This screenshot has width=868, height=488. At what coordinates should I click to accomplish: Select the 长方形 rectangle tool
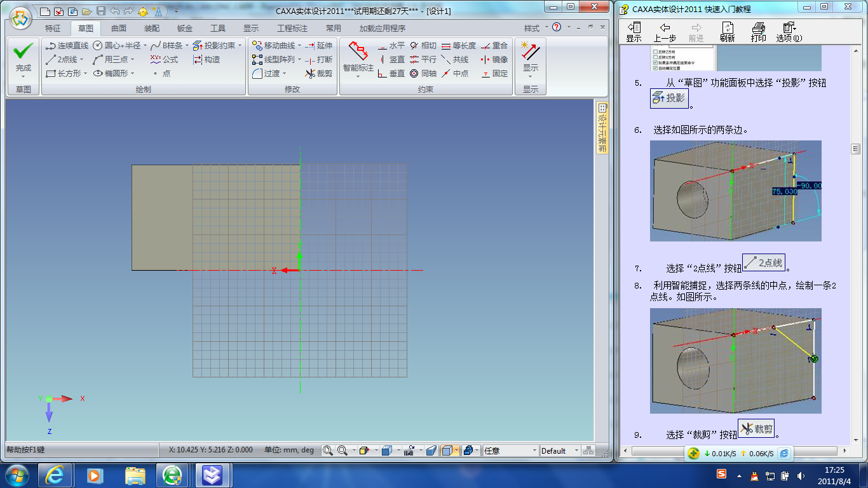[x=64, y=74]
